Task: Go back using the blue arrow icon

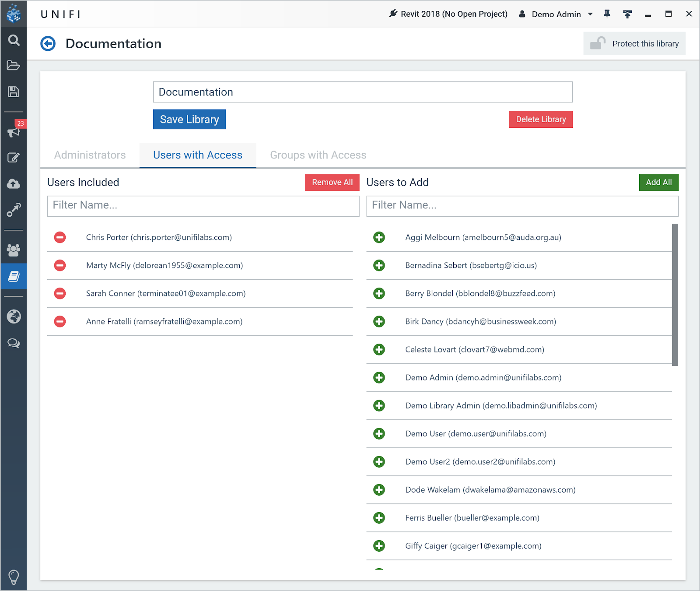Action: tap(48, 44)
